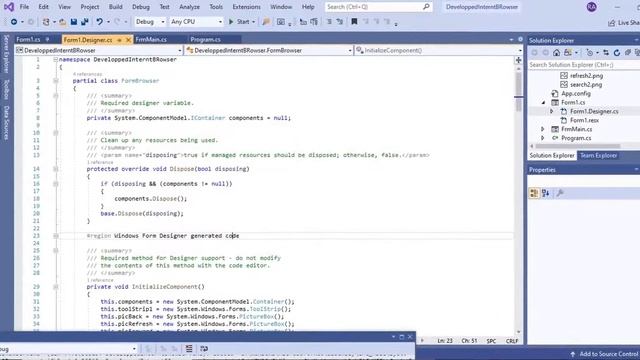The width and height of the screenshot is (640, 360).
Task: Undo the last action
Action: (99, 22)
